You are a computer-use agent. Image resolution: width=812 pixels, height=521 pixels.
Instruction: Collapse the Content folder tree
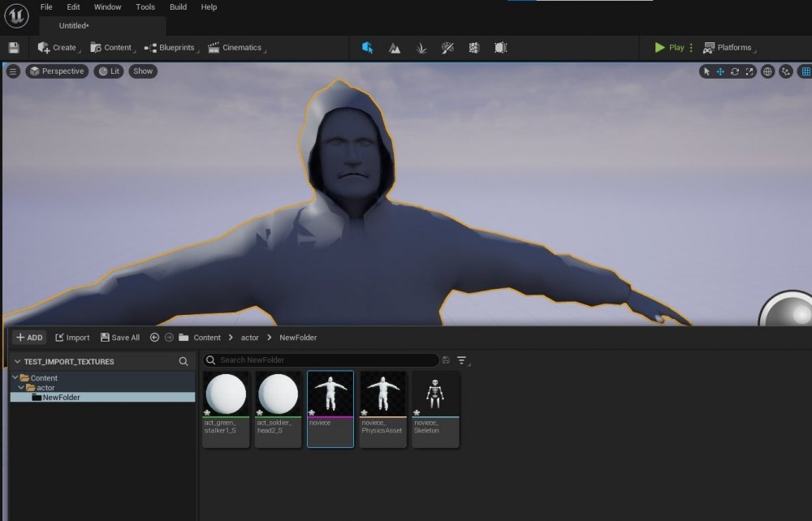pos(15,378)
